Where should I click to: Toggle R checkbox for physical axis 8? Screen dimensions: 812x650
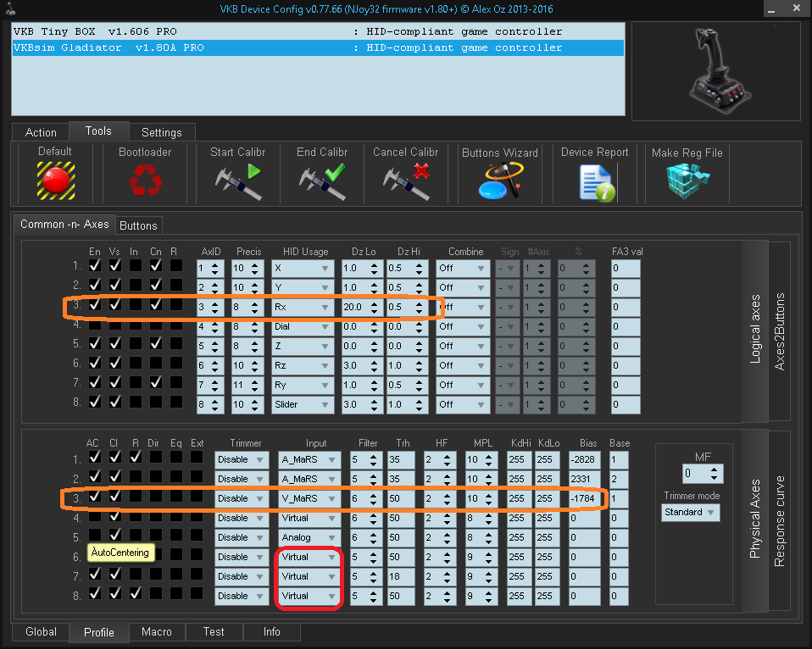135,593
